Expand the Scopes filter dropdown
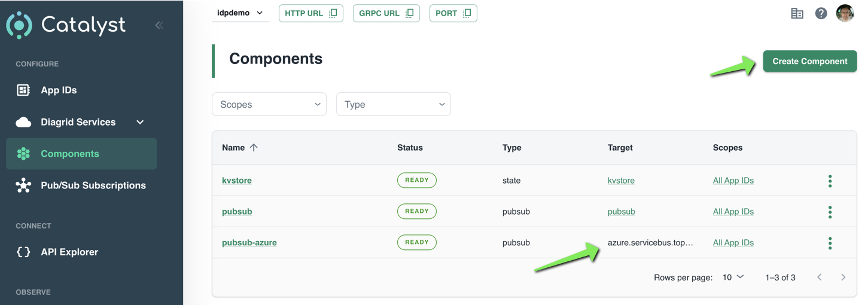This screenshot has height=305, width=868. tap(269, 105)
